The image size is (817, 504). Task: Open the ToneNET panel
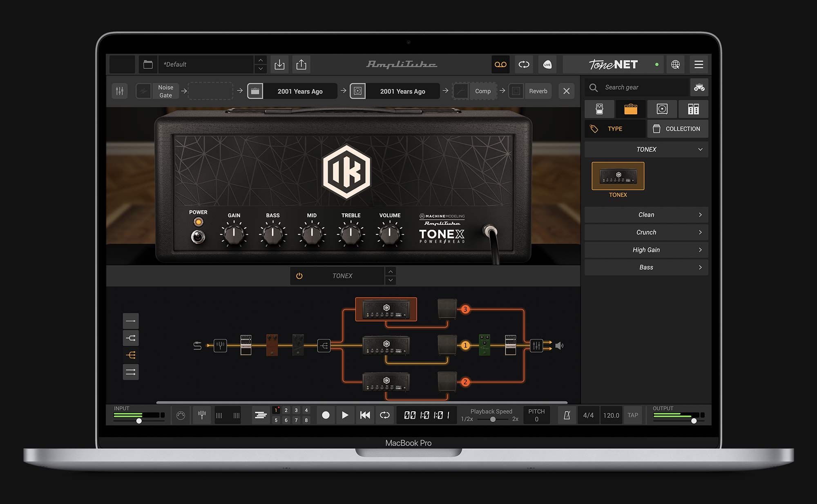pos(613,64)
